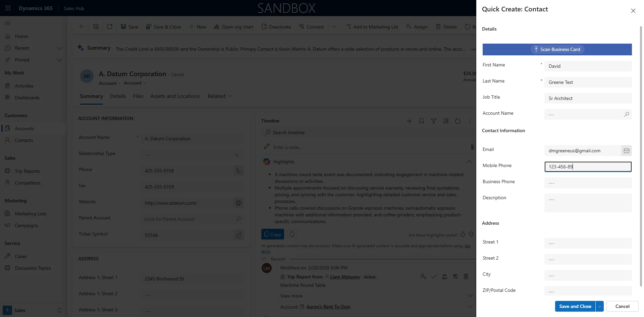
Task: Open the Relationship Type dropdown
Action: (x=237, y=155)
